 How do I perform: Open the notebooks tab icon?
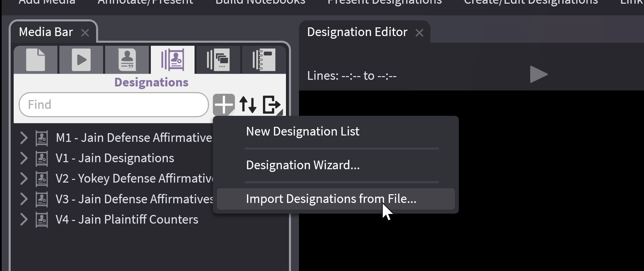coord(264,60)
